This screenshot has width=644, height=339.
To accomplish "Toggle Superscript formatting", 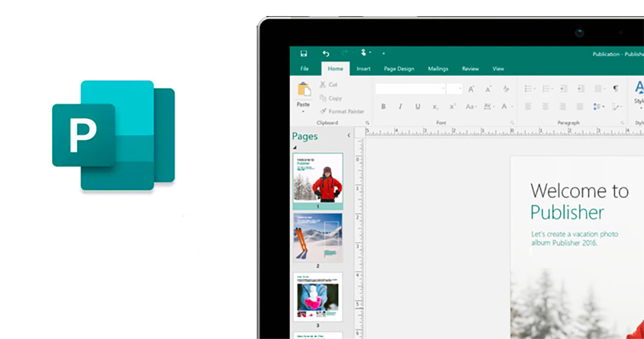I will (x=452, y=106).
